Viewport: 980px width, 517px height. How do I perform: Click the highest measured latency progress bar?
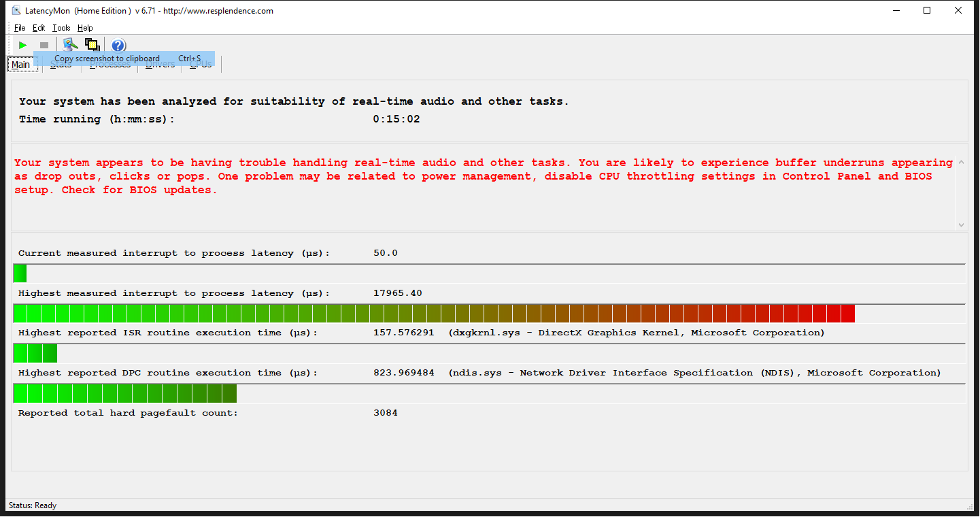[x=435, y=314]
